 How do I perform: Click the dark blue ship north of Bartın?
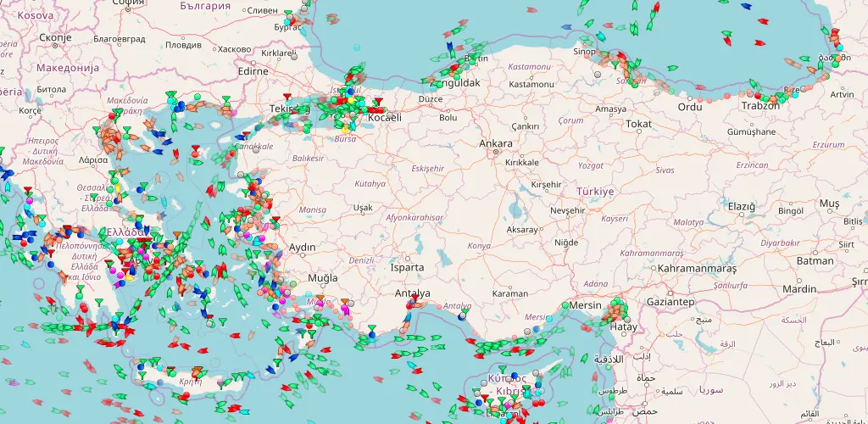[x=450, y=46]
